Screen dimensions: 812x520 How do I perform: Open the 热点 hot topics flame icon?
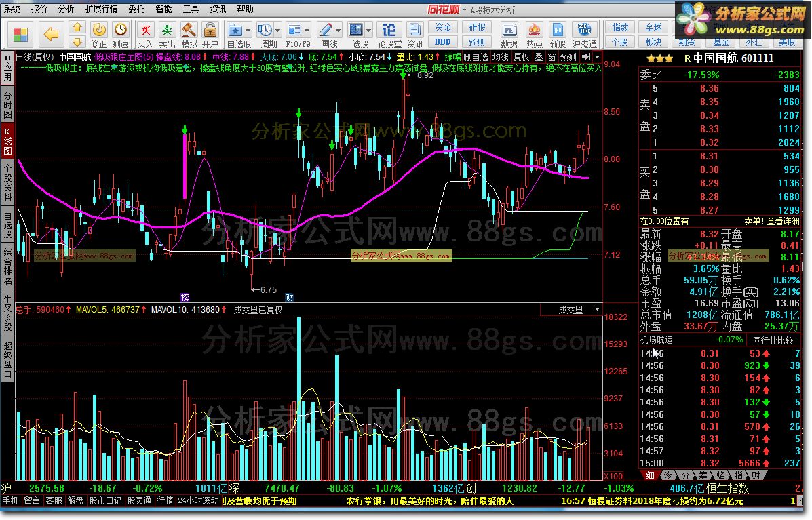[534, 36]
